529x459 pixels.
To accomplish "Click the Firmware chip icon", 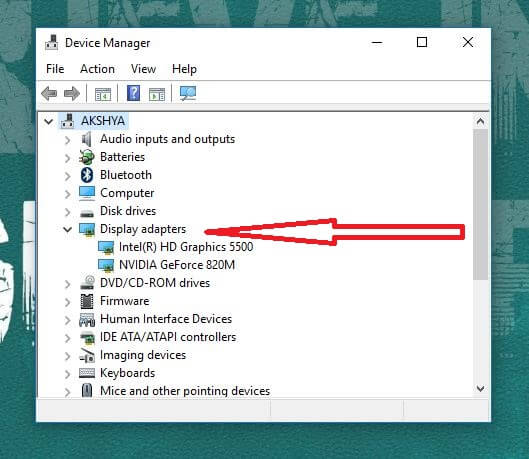I will 87,301.
